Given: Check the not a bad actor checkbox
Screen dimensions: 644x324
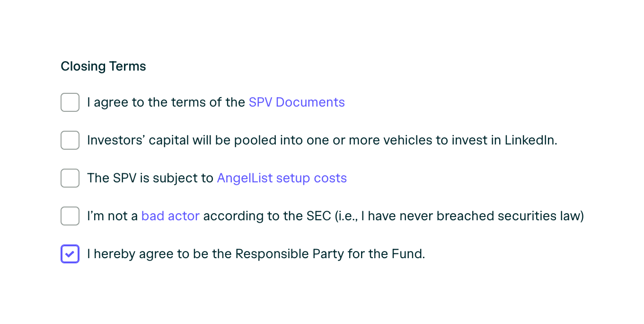Looking at the screenshot, I should (x=70, y=216).
